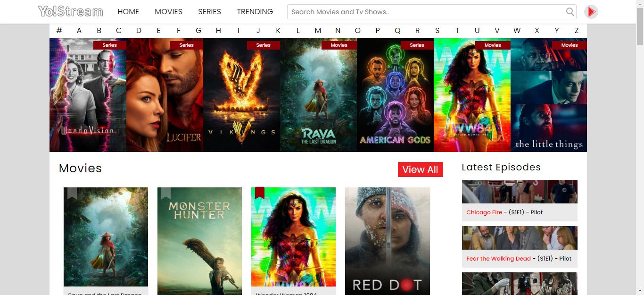Filter titles by letter K

278,31
